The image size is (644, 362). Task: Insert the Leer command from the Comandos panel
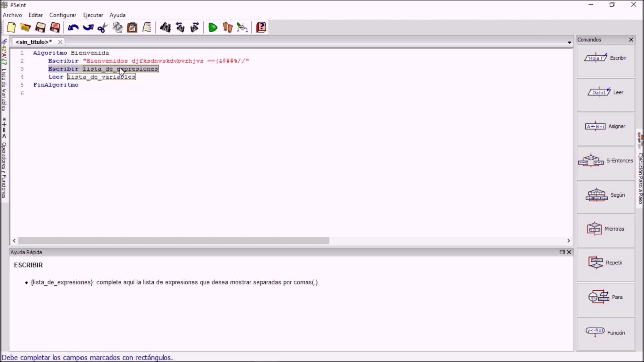tap(606, 93)
